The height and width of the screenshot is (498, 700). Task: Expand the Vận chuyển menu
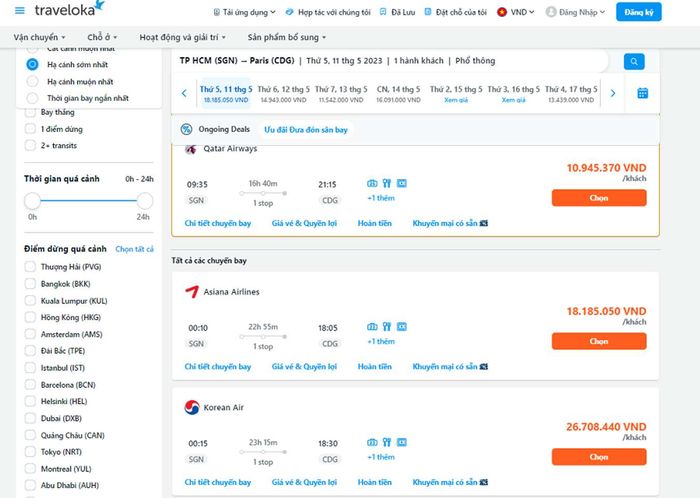point(39,37)
